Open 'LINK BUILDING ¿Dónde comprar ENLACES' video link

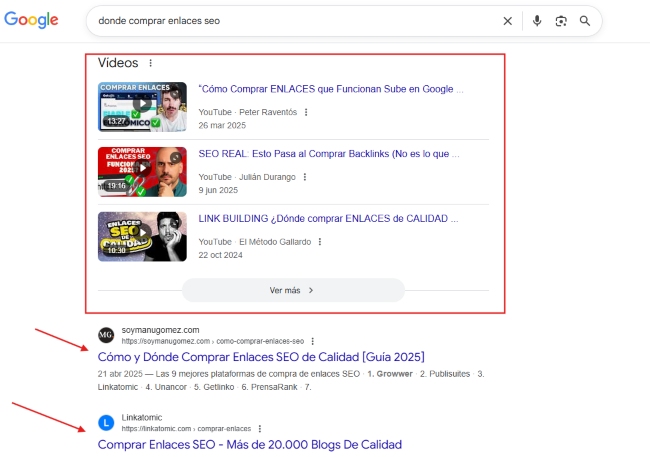pyautogui.click(x=328, y=219)
